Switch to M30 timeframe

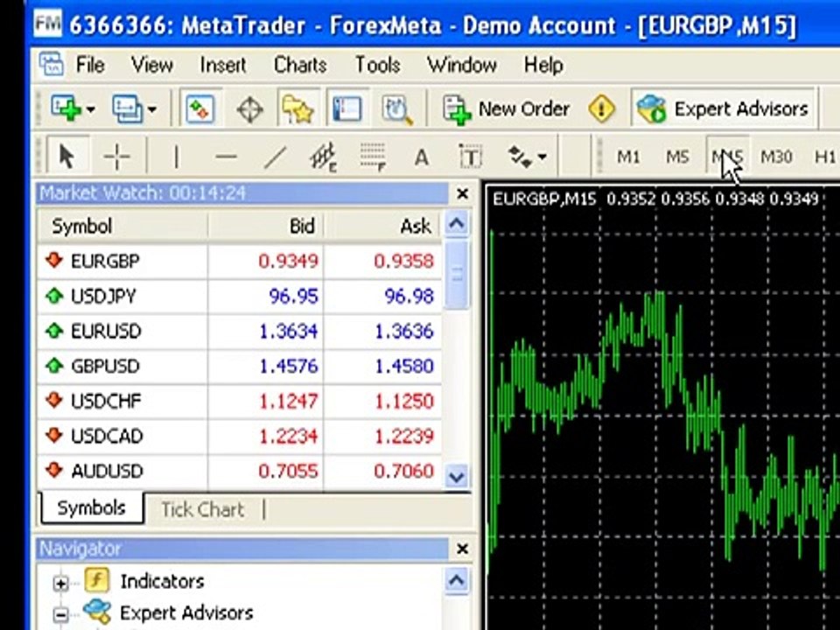tap(776, 157)
